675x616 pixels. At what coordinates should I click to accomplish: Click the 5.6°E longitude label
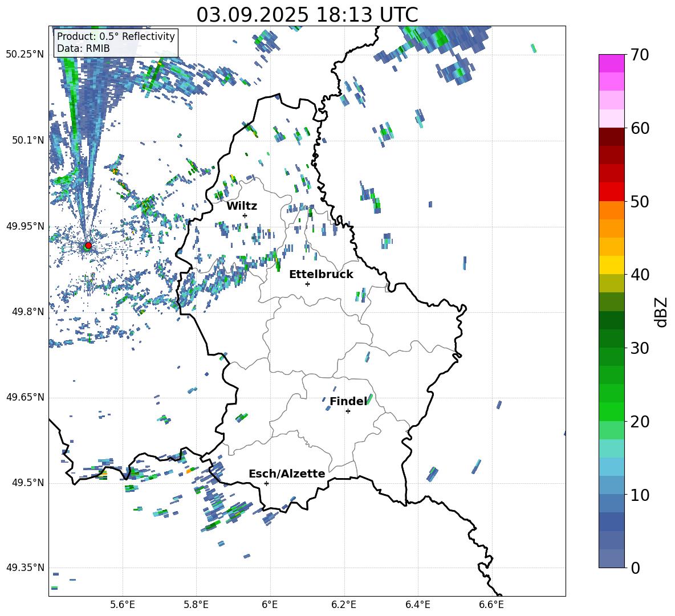[123, 605]
